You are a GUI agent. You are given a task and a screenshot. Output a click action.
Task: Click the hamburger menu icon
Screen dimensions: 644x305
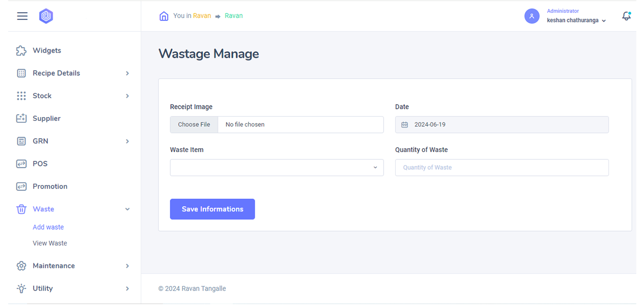[23, 16]
